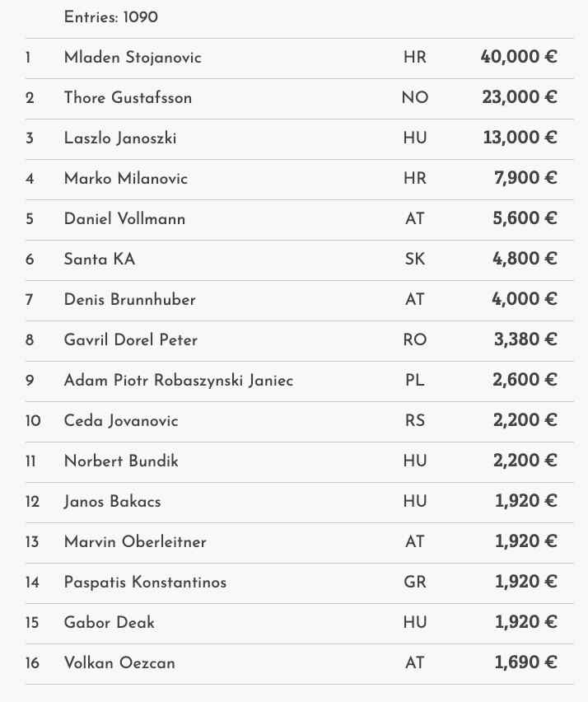Viewport: 588px width, 702px height.
Task: Select Thore Gustafsson in second place
Action: pyautogui.click(x=128, y=98)
